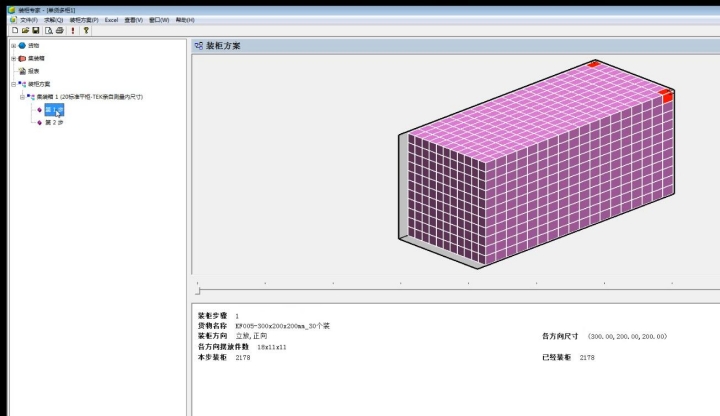Viewport: 720px width, 416px height.
Task: Click the Save floppy disk icon
Action: click(x=36, y=31)
